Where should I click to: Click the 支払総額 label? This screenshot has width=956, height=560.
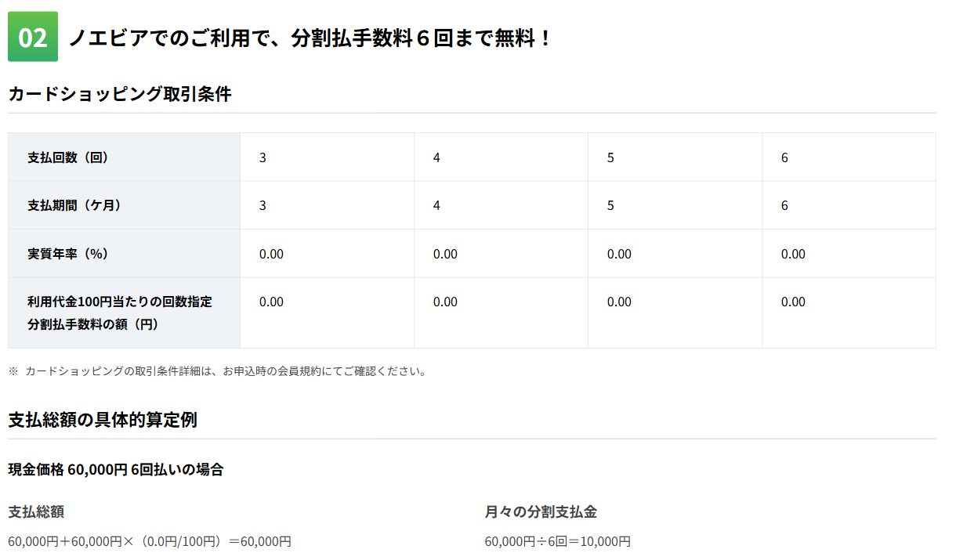pyautogui.click(x=36, y=512)
